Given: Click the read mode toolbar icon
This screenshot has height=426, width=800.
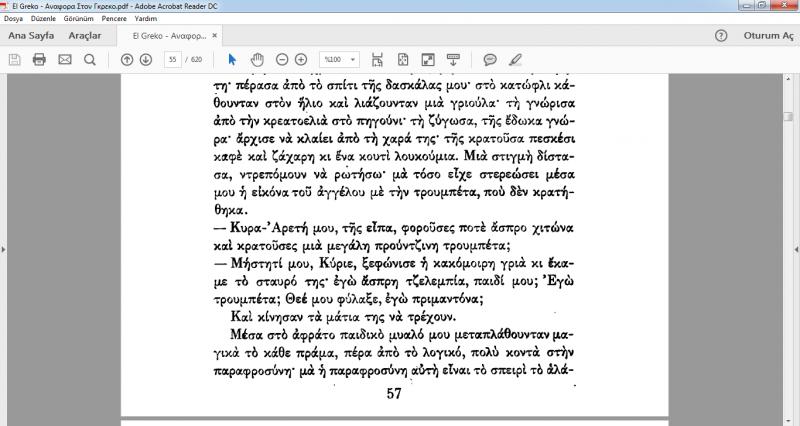Looking at the screenshot, I should click(x=453, y=60).
